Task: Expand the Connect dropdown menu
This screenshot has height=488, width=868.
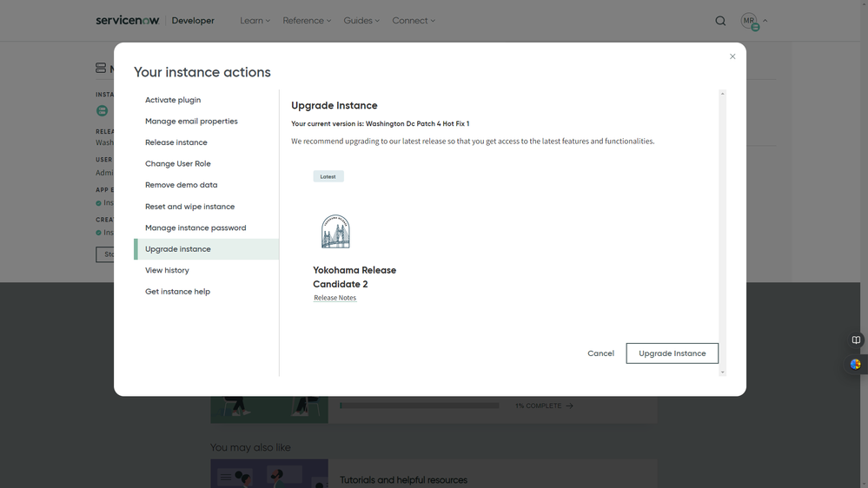Action: click(414, 21)
